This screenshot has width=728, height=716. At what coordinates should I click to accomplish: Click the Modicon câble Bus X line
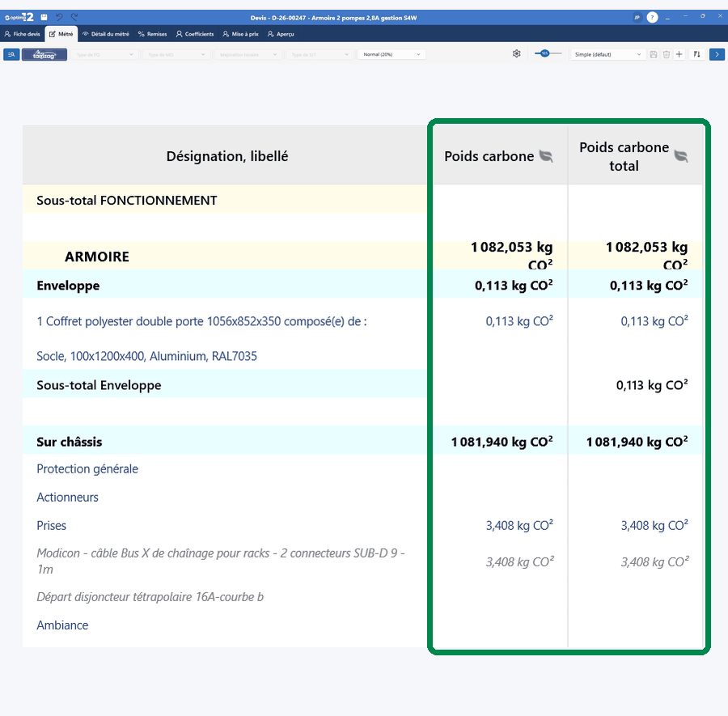point(221,561)
